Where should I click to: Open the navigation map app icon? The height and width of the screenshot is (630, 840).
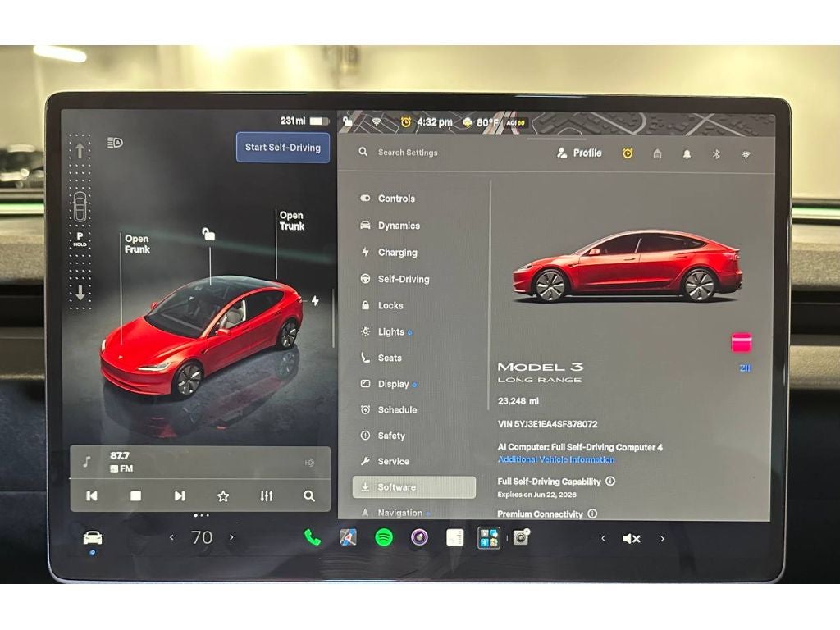(348, 537)
